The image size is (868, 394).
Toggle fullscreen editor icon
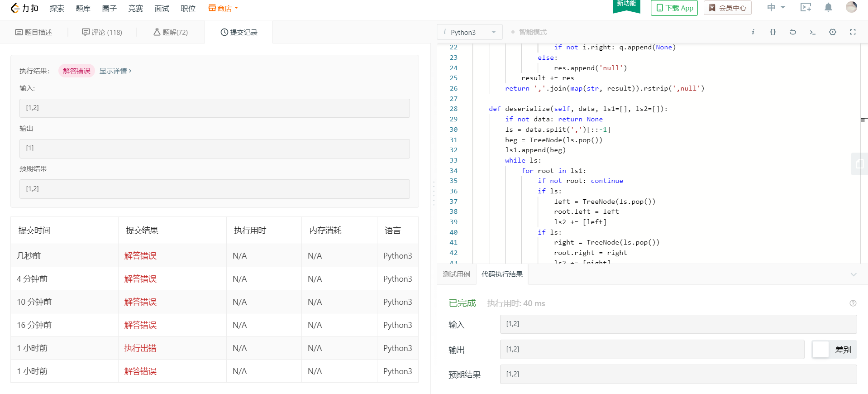coord(853,32)
